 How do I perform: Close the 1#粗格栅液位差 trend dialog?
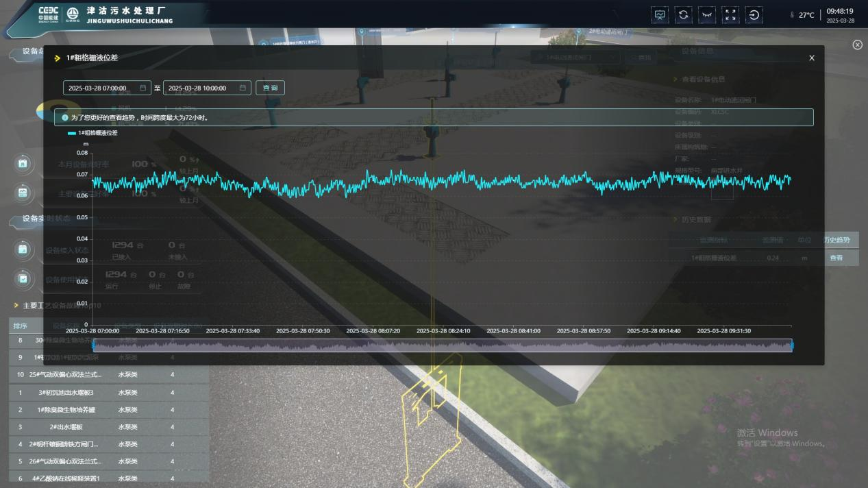coord(812,58)
